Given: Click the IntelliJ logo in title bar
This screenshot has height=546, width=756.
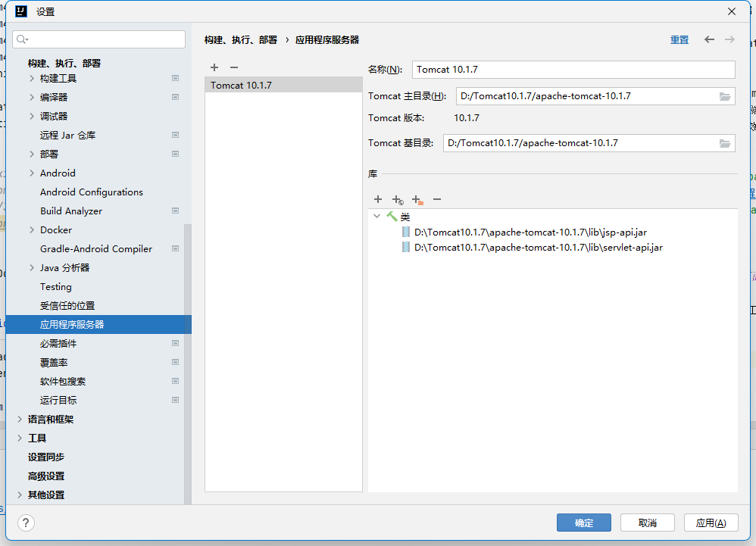Looking at the screenshot, I should (x=21, y=11).
